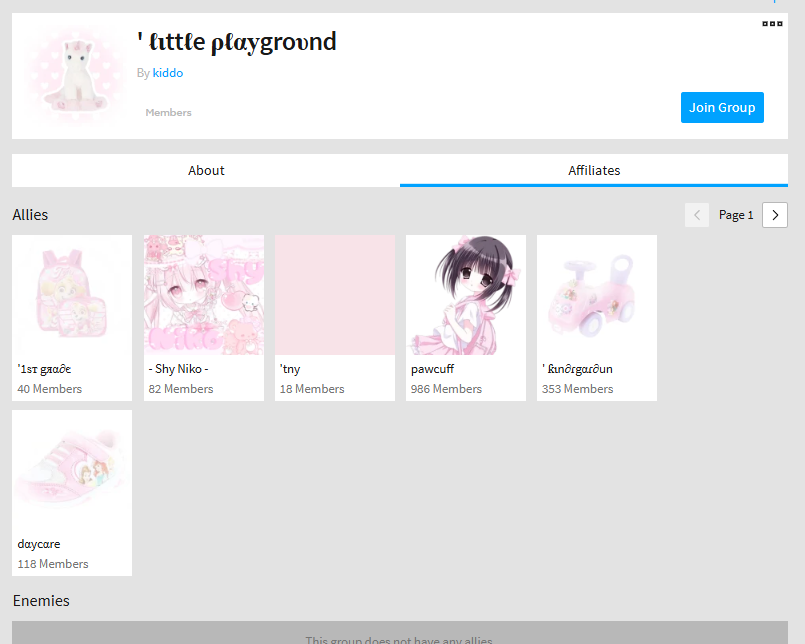Click the '40 Members' text
This screenshot has height=644, width=805.
coord(50,389)
